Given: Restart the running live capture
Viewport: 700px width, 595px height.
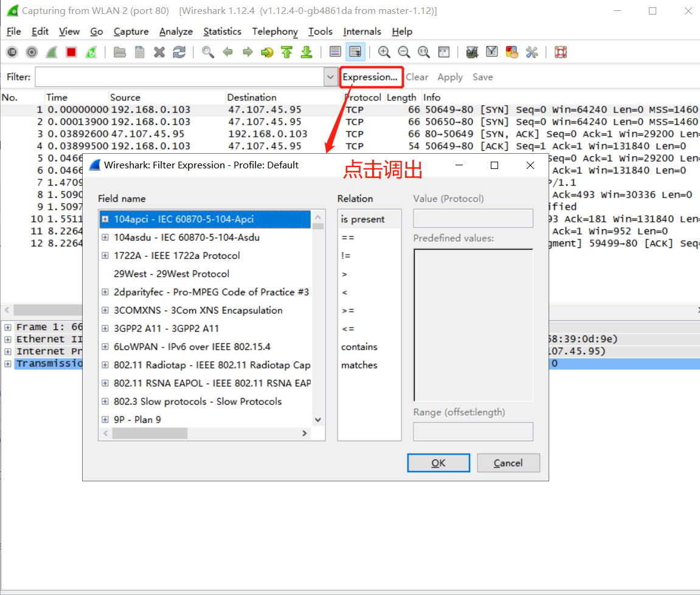Looking at the screenshot, I should pos(91,52).
